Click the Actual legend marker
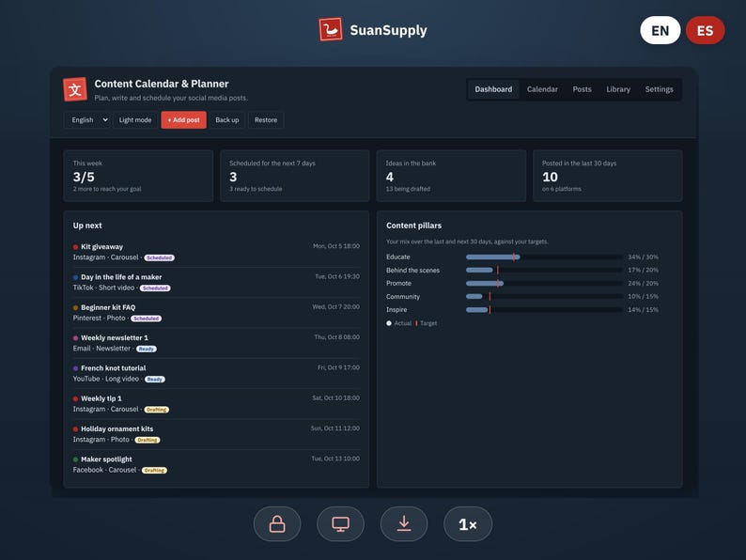This screenshot has width=746, height=560. click(x=389, y=323)
